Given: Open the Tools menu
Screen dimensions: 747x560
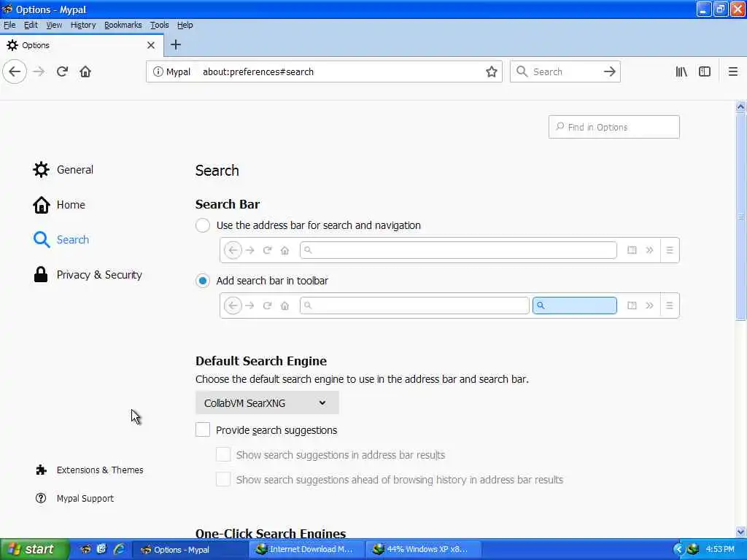Looking at the screenshot, I should click(x=159, y=25).
